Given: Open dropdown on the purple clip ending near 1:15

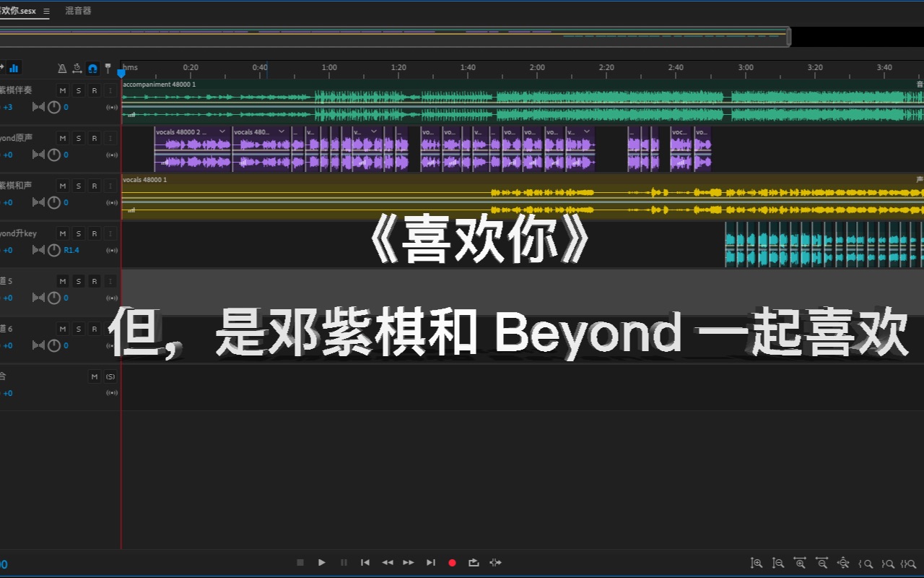Looking at the screenshot, I should point(374,131).
